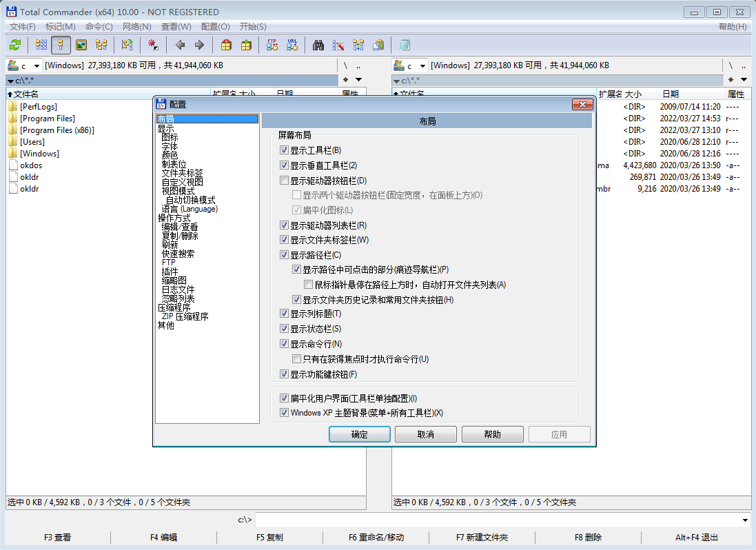The width and height of the screenshot is (756, 550).
Task: Enable 显示驱动器按钮栏(D) checkbox
Action: (x=284, y=181)
